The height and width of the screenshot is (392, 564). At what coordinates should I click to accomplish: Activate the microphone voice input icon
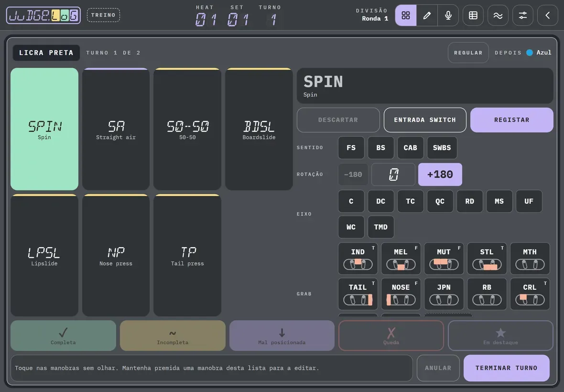tap(448, 15)
